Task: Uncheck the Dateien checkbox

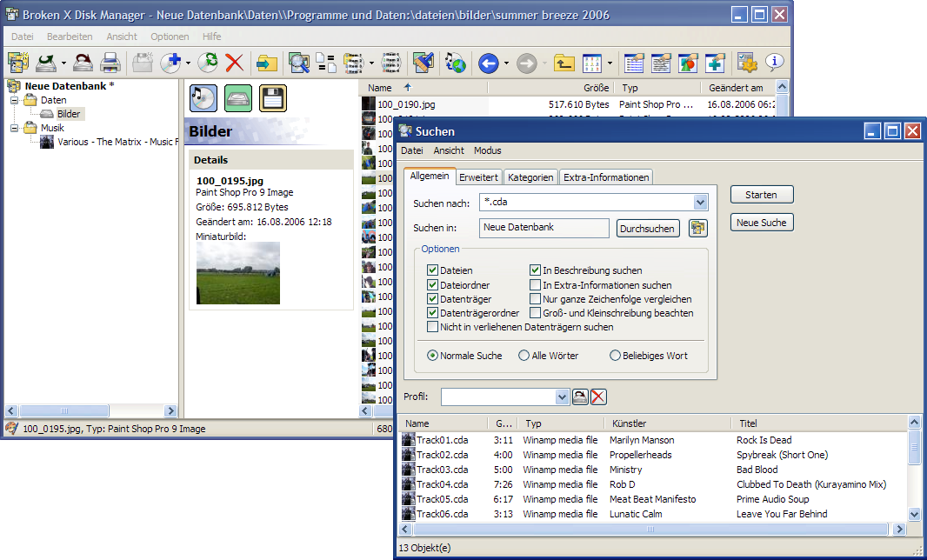Action: [x=433, y=270]
